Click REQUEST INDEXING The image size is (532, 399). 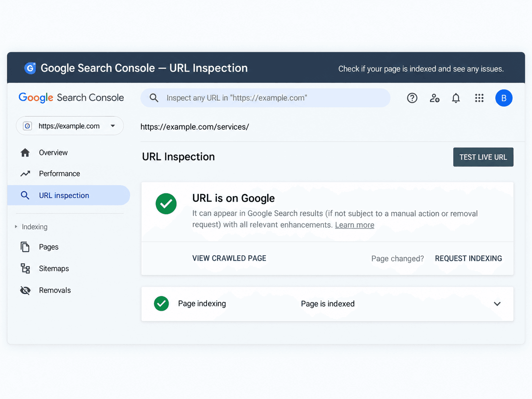point(468,258)
